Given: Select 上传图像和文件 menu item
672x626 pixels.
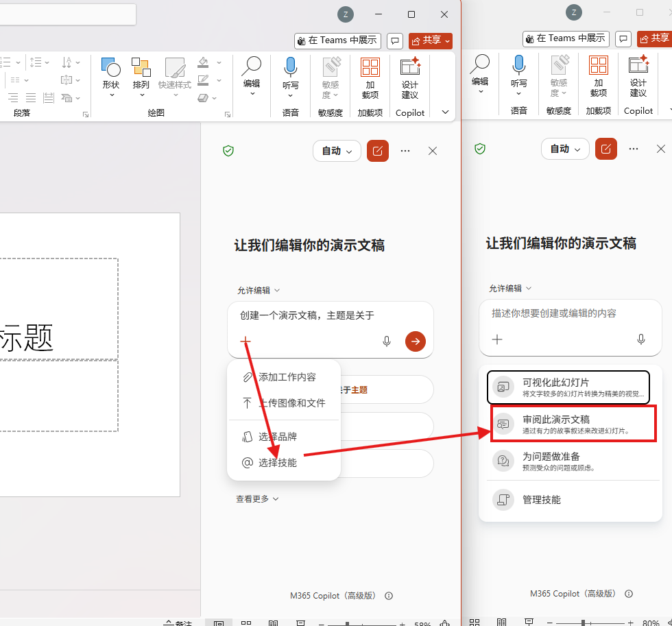Looking at the screenshot, I should pyautogui.click(x=284, y=402).
